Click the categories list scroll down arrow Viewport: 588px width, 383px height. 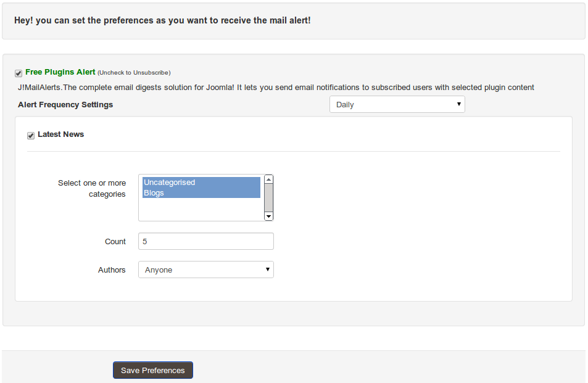(268, 216)
